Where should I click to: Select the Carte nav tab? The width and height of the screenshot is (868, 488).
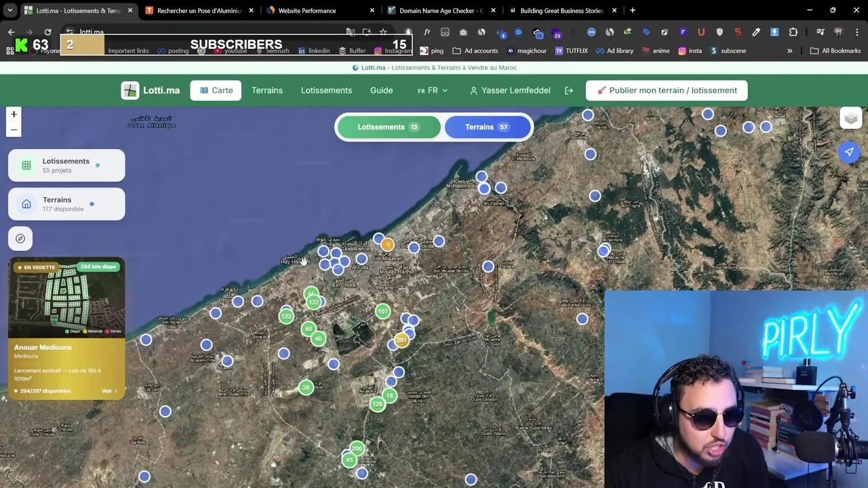tap(216, 90)
